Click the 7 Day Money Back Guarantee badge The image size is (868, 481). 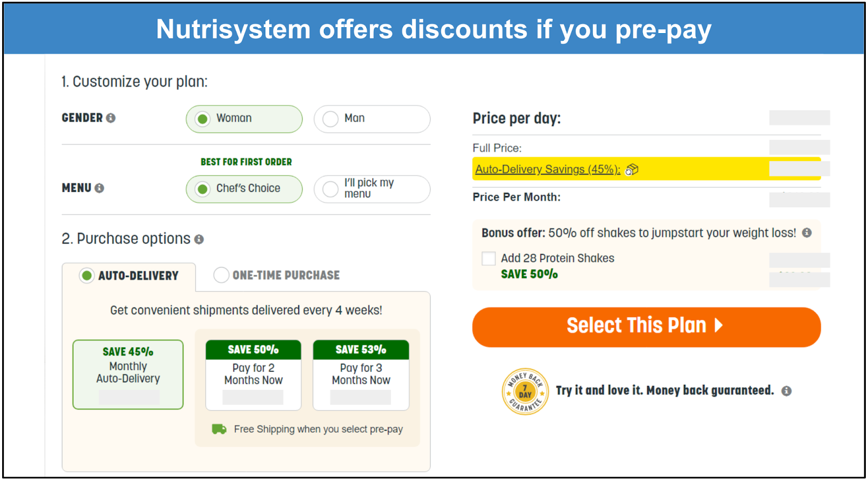[x=525, y=391]
